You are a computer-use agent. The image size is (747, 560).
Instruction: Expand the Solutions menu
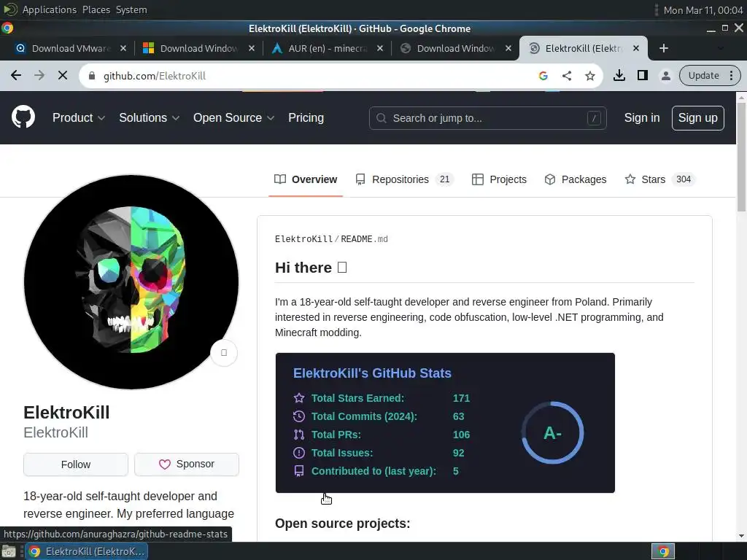point(149,117)
